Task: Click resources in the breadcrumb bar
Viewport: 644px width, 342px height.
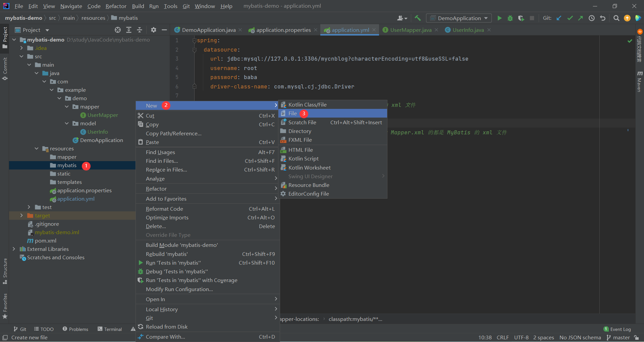Action: coord(93,18)
